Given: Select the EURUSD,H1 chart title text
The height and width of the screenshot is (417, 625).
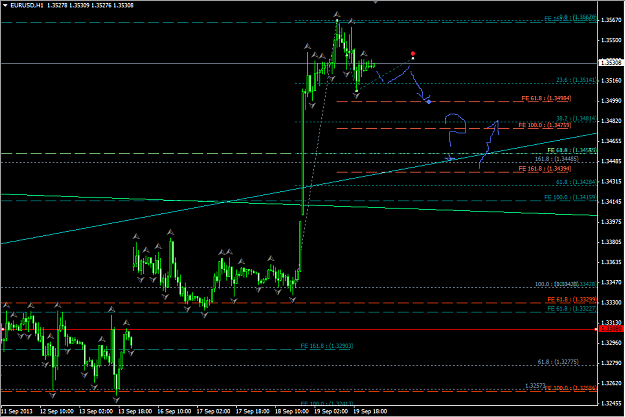Looking at the screenshot, I should point(27,5).
